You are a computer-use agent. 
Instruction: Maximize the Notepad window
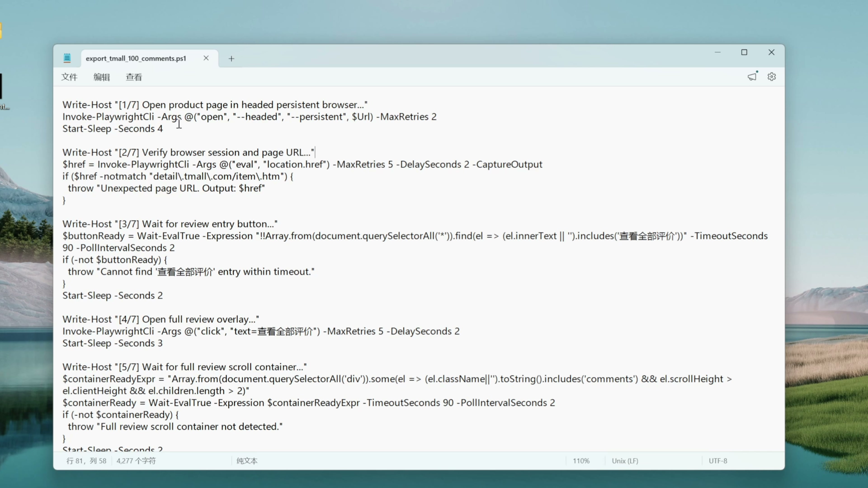pyautogui.click(x=744, y=52)
